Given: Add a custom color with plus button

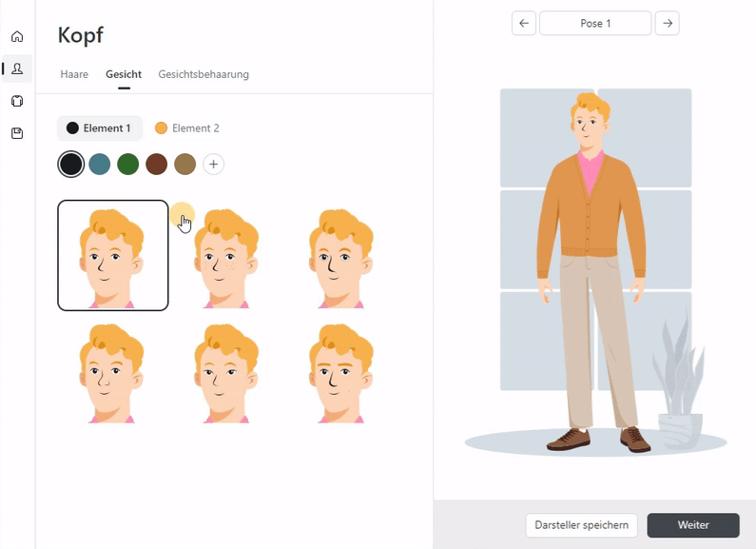Looking at the screenshot, I should pyautogui.click(x=214, y=165).
